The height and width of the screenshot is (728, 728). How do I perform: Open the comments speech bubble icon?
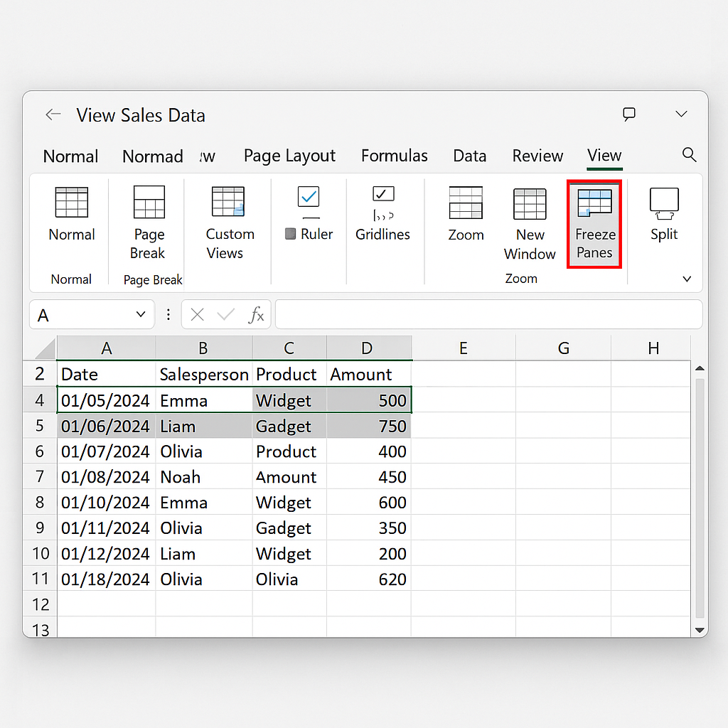click(628, 114)
